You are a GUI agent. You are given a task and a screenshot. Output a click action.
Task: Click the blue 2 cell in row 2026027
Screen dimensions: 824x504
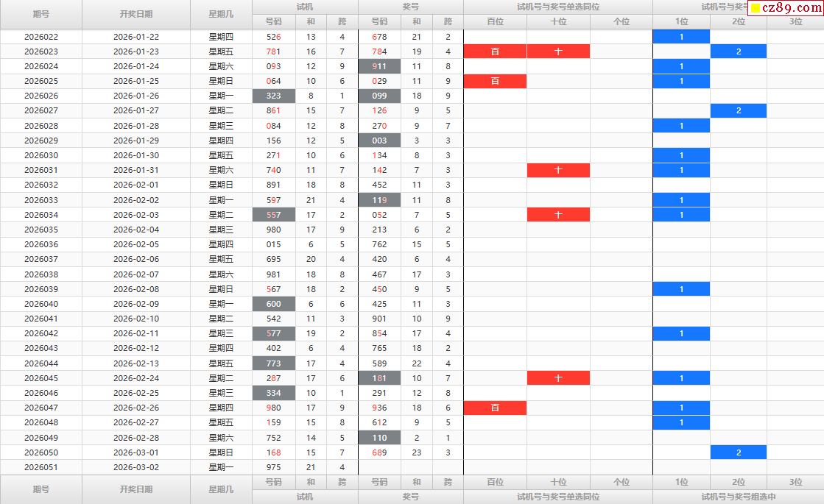point(739,111)
